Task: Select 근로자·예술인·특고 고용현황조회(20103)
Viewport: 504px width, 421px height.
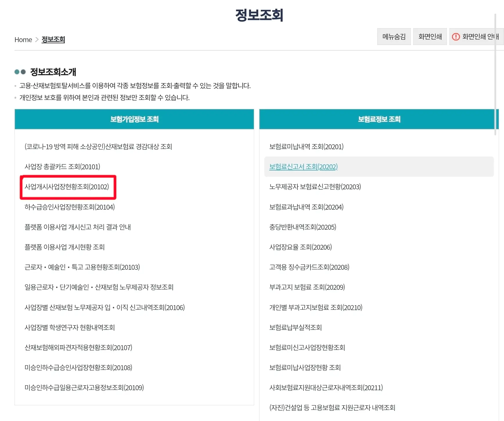Action: (82, 267)
